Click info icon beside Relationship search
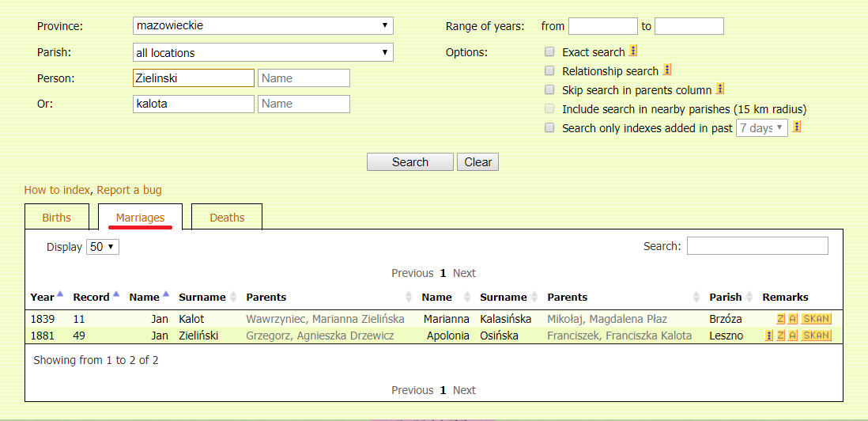 pos(666,70)
